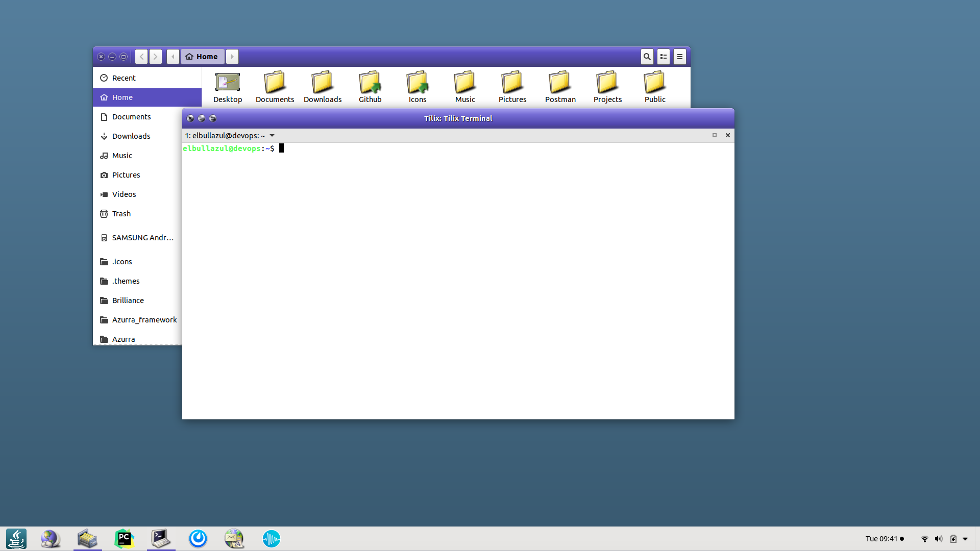Select Trash in the sidebar

pos(121,214)
